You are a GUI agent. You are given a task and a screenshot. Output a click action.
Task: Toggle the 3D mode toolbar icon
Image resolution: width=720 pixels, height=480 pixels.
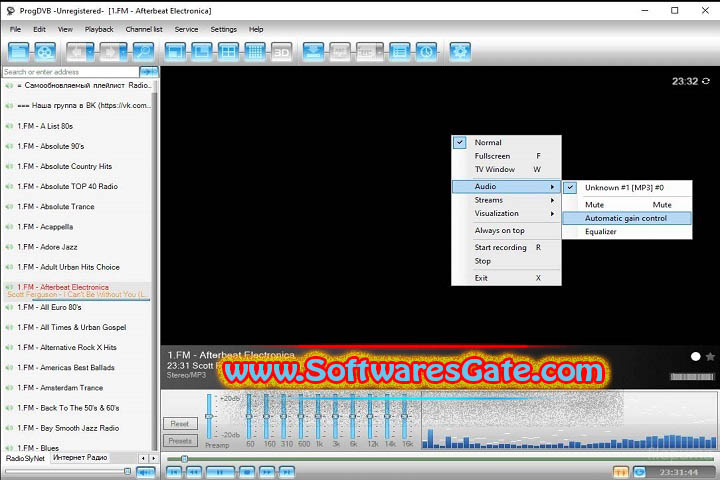(281, 52)
